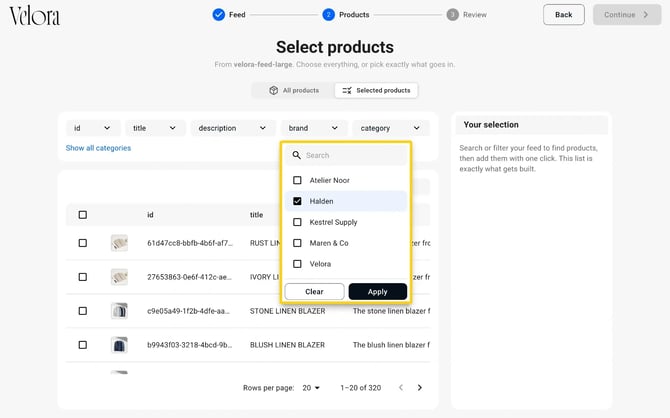Toggle the select-all checkbox in table header
Viewport: 670px width, 418px height.
point(83,215)
